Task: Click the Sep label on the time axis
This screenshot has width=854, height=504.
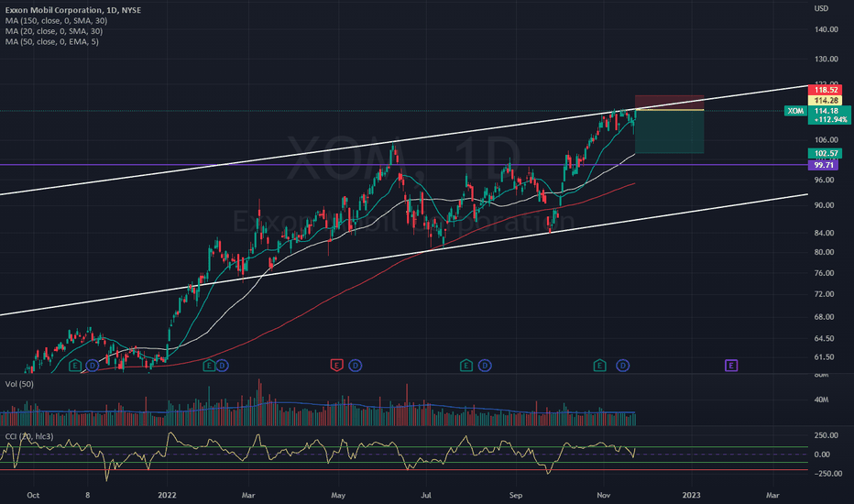Action: click(515, 495)
